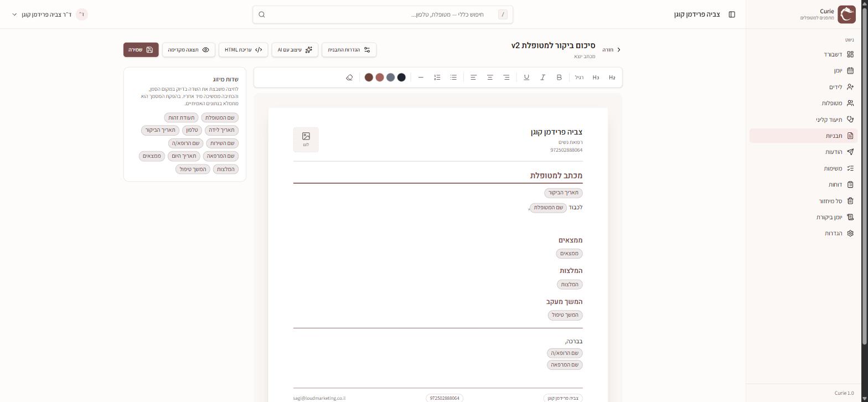Toggle underline formatting
Screen dimensions: 868x402
(526, 78)
